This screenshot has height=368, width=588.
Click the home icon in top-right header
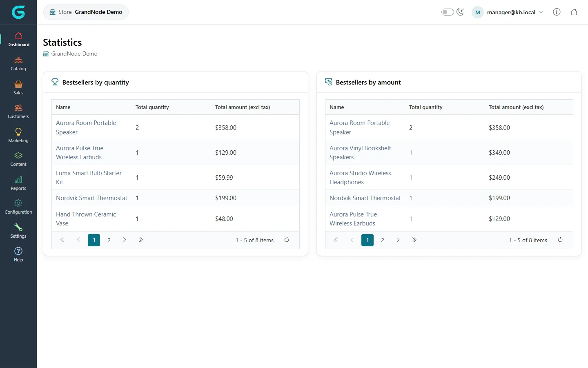pyautogui.click(x=574, y=12)
